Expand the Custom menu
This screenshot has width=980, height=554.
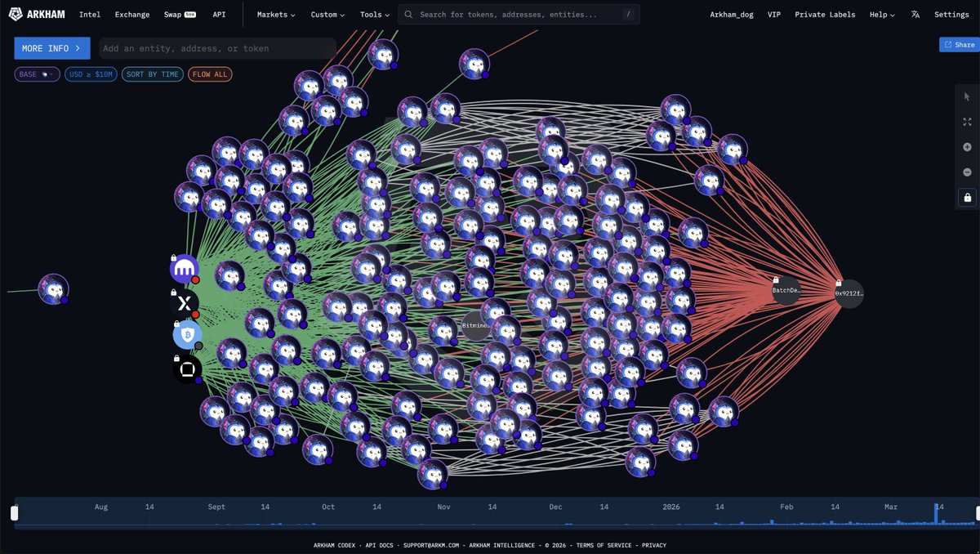click(x=327, y=15)
